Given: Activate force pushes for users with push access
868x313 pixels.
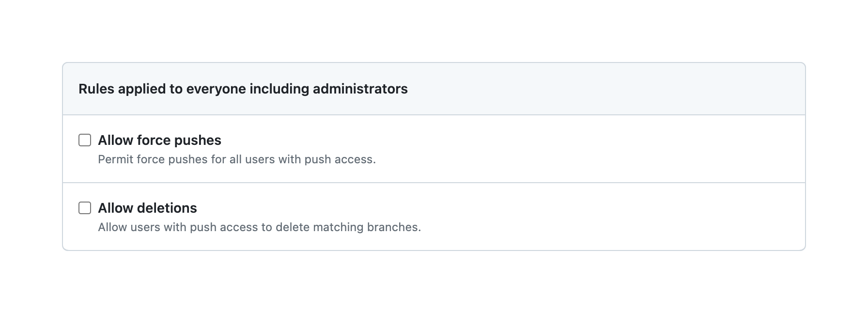Looking at the screenshot, I should point(85,140).
